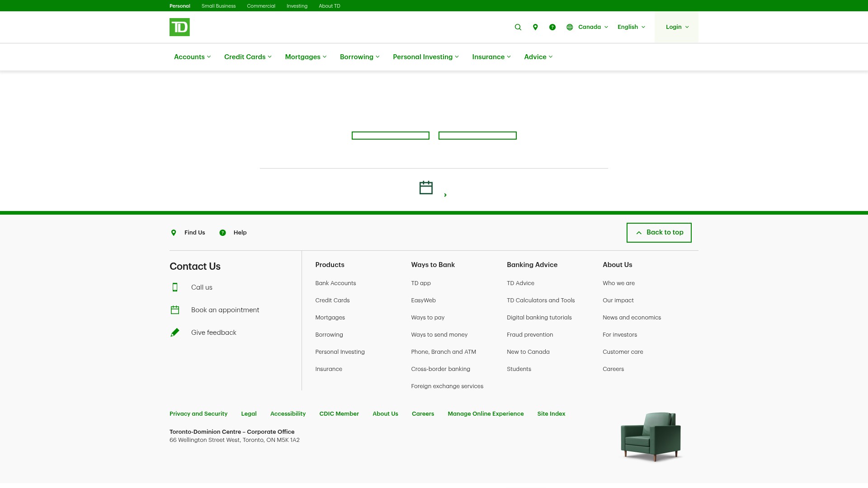This screenshot has width=868, height=488.
Task: Expand the Login dropdown
Action: (x=677, y=27)
